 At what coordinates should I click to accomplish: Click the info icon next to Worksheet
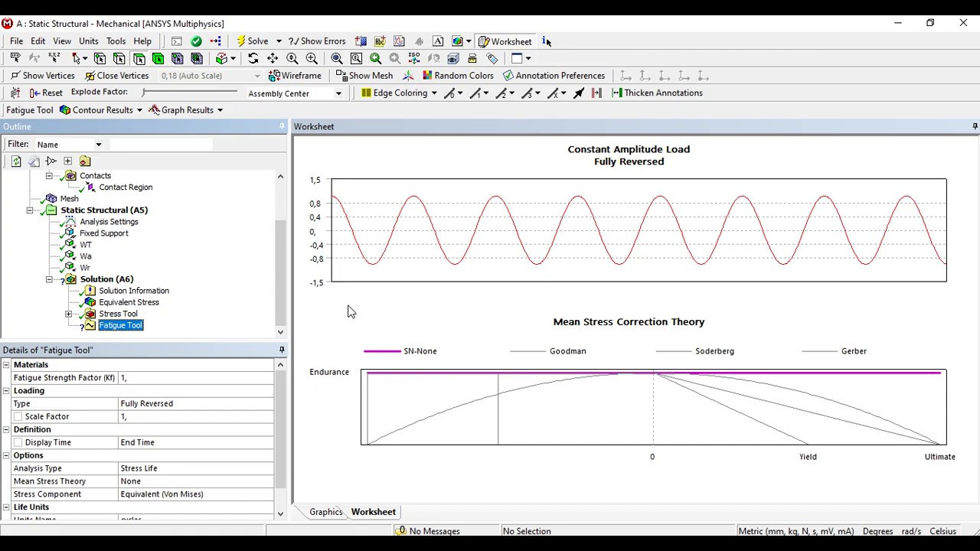tap(546, 41)
